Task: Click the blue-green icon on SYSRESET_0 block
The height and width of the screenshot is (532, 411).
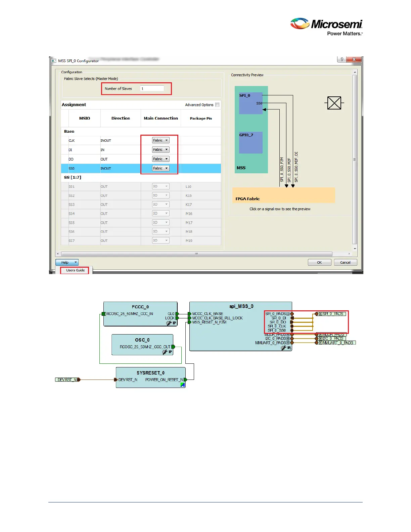Action: 183,385
